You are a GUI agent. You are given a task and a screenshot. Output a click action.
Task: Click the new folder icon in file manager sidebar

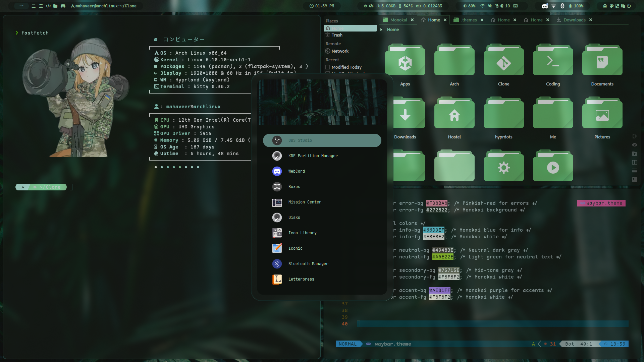634,154
